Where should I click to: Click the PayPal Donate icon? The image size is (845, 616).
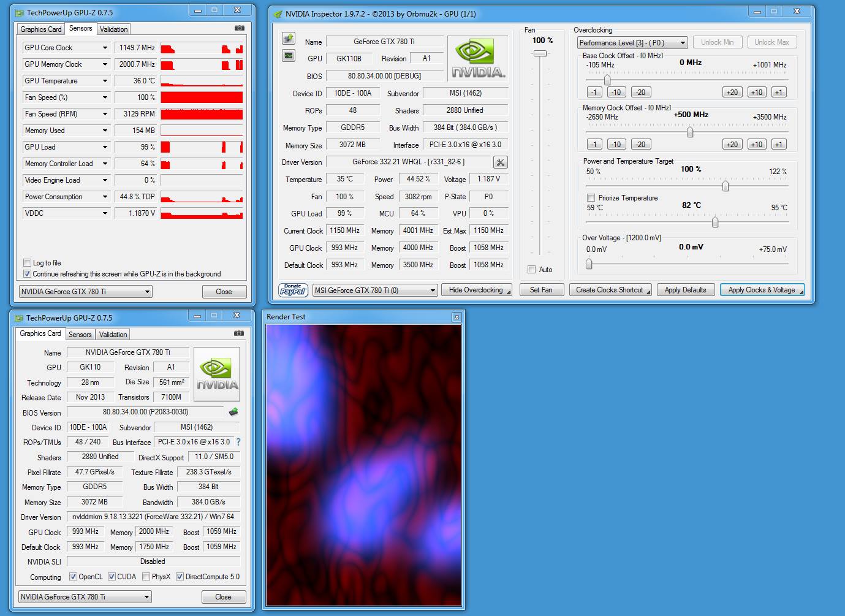click(x=293, y=290)
